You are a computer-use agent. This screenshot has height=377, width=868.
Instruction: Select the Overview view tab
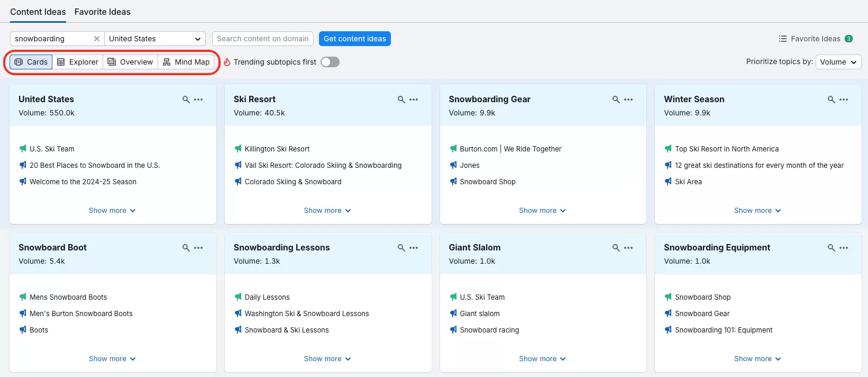click(130, 62)
